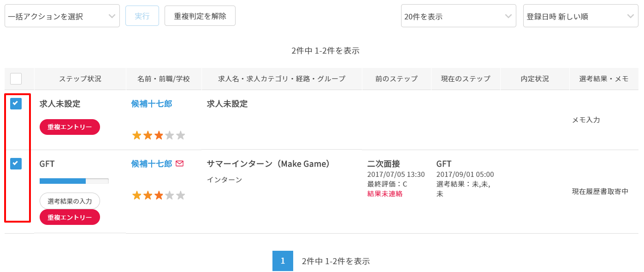The height and width of the screenshot is (272, 644).
Task: Click the ステップ状況 column header
Action: coord(80,79)
